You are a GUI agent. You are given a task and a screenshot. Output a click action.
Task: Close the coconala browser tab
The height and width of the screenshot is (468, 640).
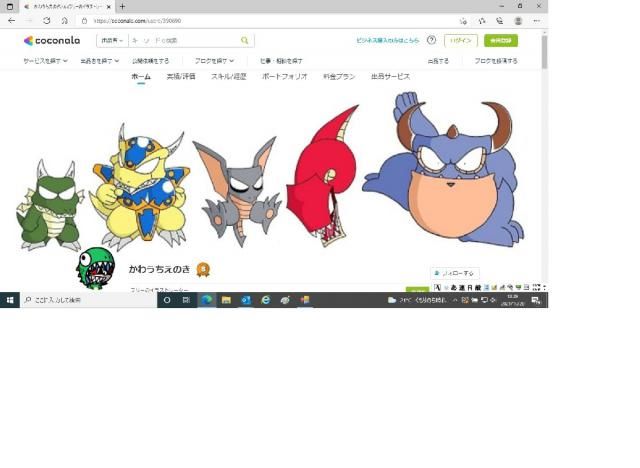click(109, 7)
